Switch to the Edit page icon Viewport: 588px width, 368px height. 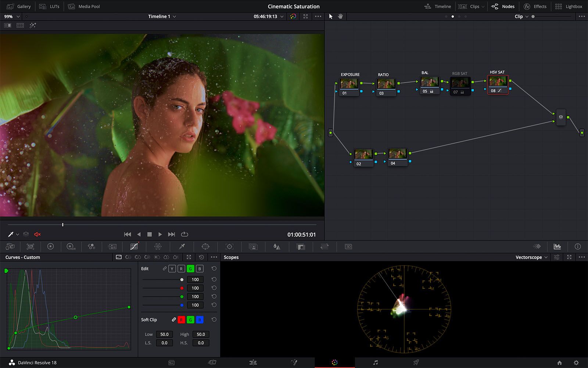click(x=253, y=362)
